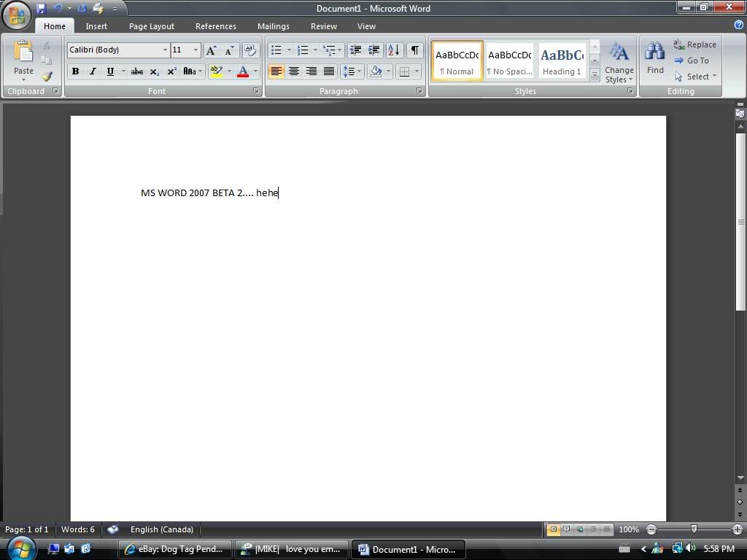Image resolution: width=747 pixels, height=560 pixels.
Task: Open the Page Layout tab
Action: 152,26
